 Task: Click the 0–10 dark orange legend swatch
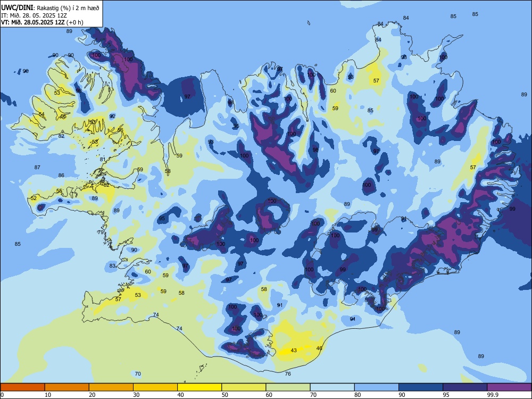tap(22, 387)
